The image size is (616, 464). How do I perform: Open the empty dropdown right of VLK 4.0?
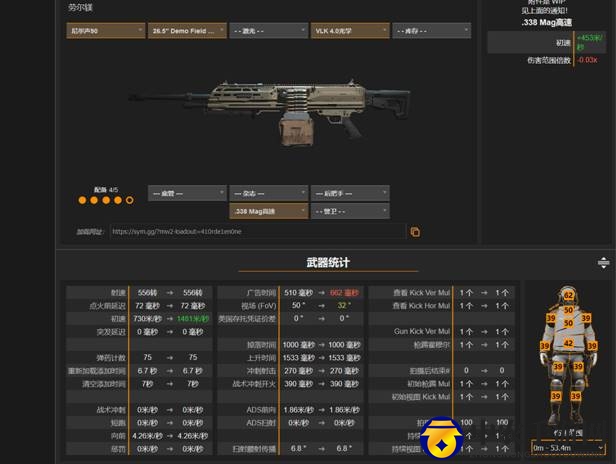click(431, 31)
